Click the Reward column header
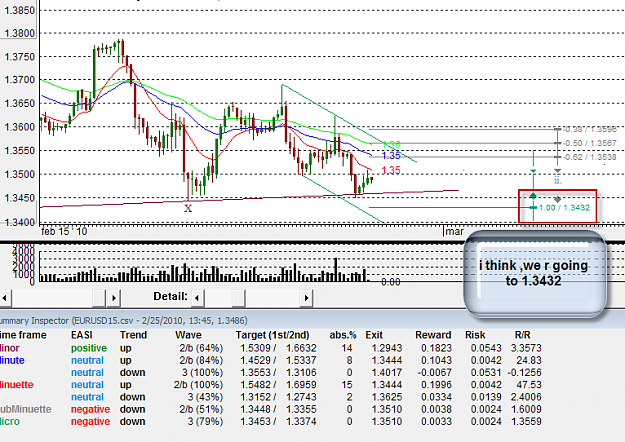 pos(433,335)
